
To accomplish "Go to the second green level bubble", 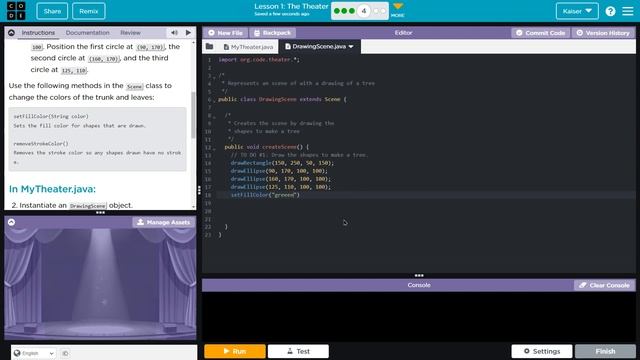I will [344, 11].
